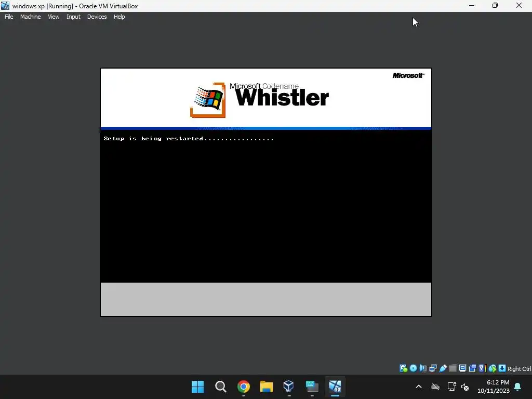
Task: Click the host key down-arrow icon
Action: pos(502,368)
